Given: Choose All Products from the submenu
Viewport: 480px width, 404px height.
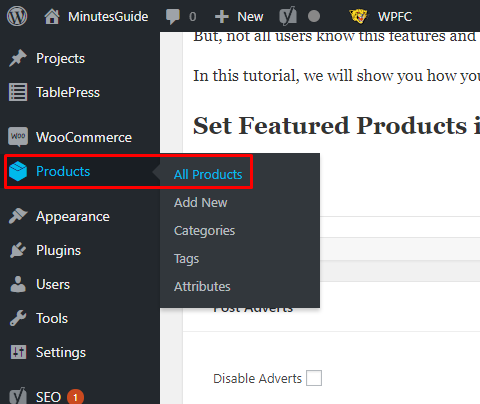Looking at the screenshot, I should (208, 174).
